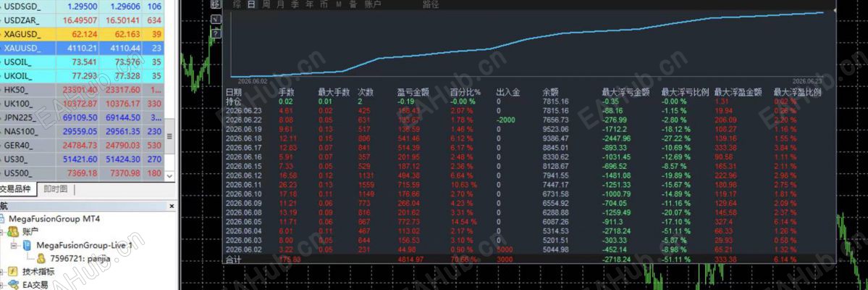Select the NAS100_ symbol row
The width and height of the screenshot is (868, 290).
83,131
